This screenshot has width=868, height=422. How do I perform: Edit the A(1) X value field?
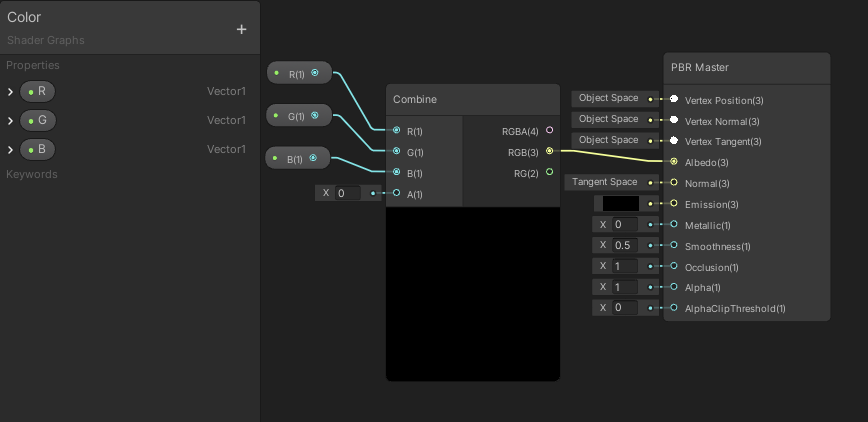(348, 193)
